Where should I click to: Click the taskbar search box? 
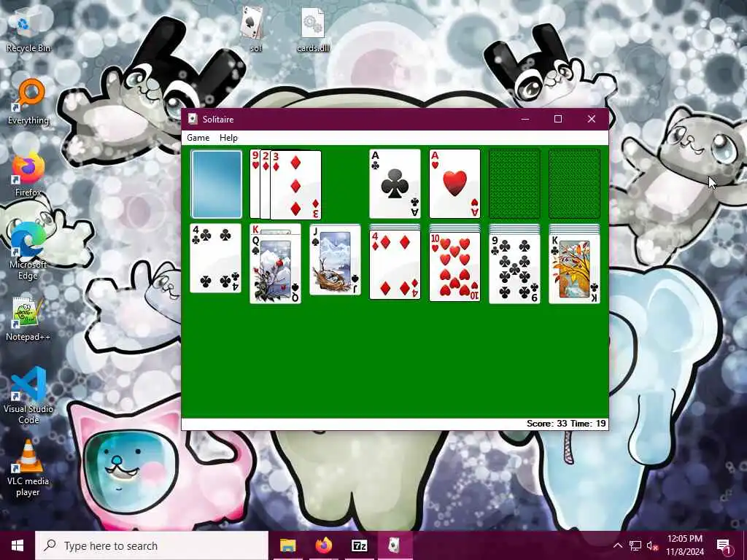tap(152, 545)
